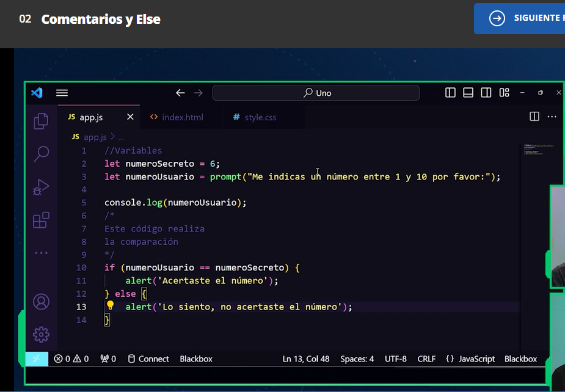Close the app.js tab
565x392 pixels.
coord(130,117)
